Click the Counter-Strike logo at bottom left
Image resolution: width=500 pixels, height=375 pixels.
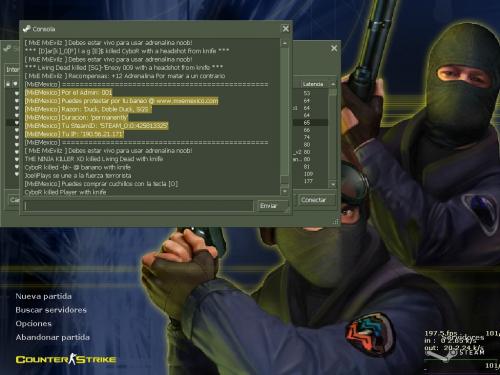click(x=66, y=359)
